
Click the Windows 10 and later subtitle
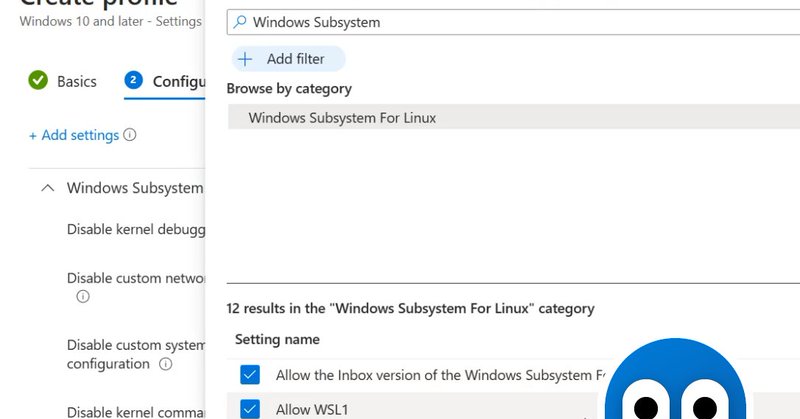point(110,21)
